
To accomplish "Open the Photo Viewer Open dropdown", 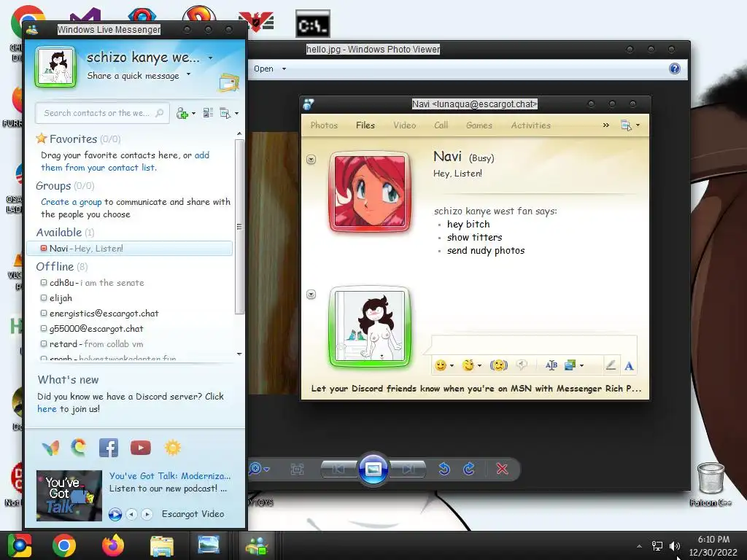I will tap(270, 69).
